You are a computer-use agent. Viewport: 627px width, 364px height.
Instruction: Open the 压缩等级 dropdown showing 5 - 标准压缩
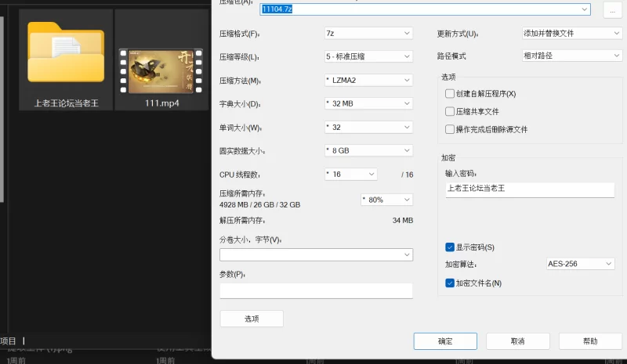tap(368, 56)
